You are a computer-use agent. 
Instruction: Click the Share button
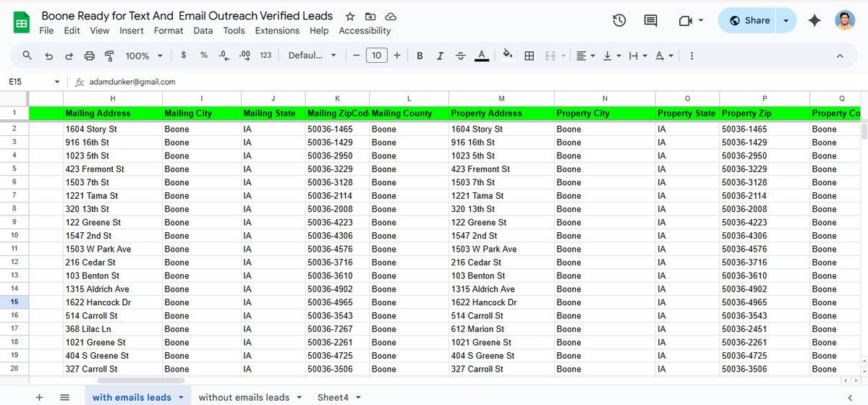[749, 20]
